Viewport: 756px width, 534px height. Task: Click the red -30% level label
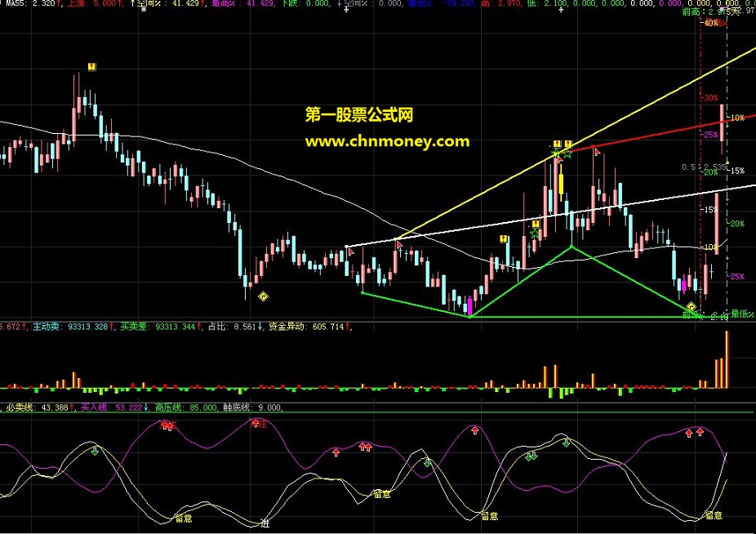tap(709, 98)
